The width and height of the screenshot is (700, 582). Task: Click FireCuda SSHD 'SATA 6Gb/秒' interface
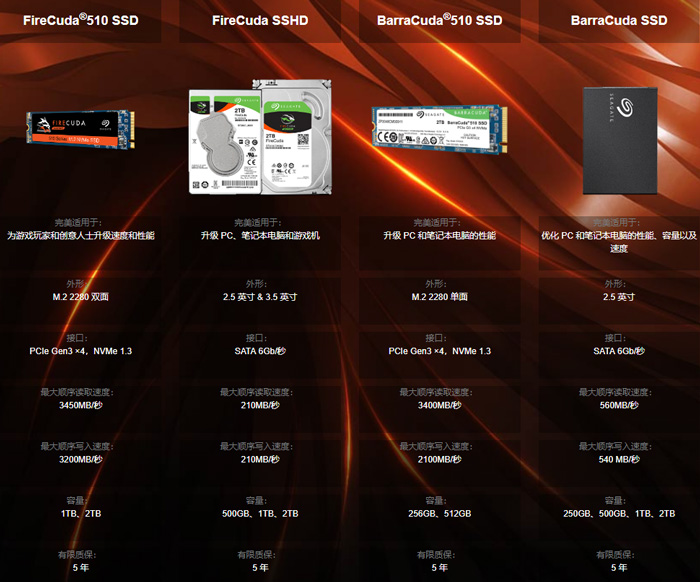coord(260,351)
